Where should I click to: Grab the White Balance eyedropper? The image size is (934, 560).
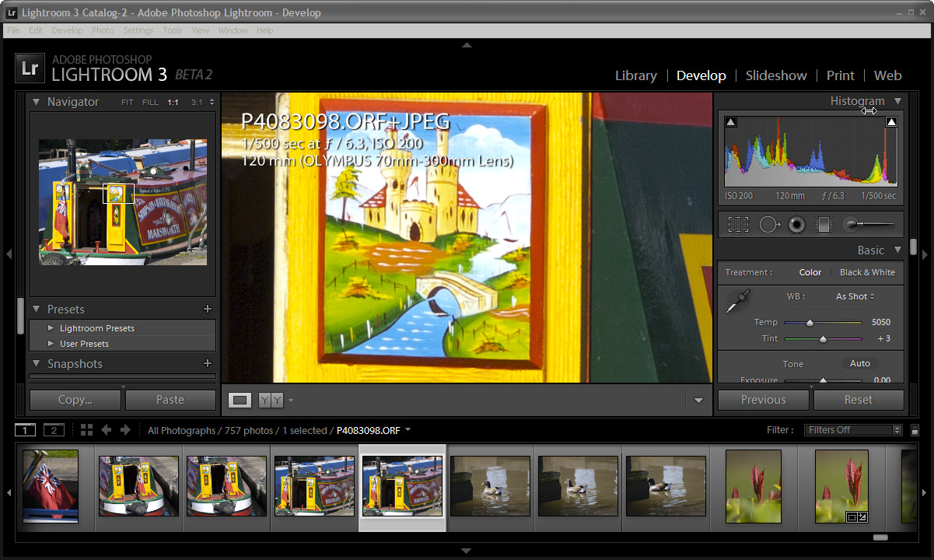pyautogui.click(x=736, y=302)
